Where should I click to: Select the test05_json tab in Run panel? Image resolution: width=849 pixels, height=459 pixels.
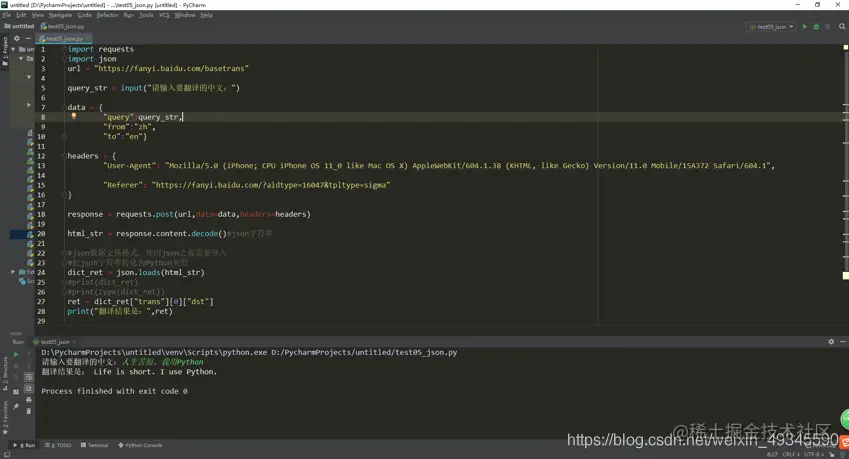click(x=55, y=342)
